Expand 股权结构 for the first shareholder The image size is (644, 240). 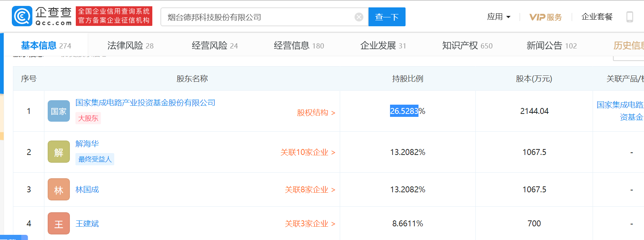(x=316, y=113)
